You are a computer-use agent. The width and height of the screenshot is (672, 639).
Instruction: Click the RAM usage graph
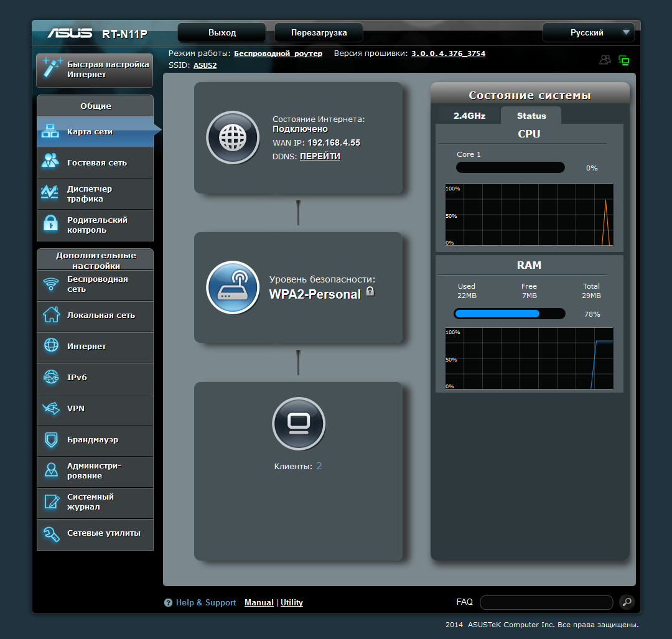(530, 358)
